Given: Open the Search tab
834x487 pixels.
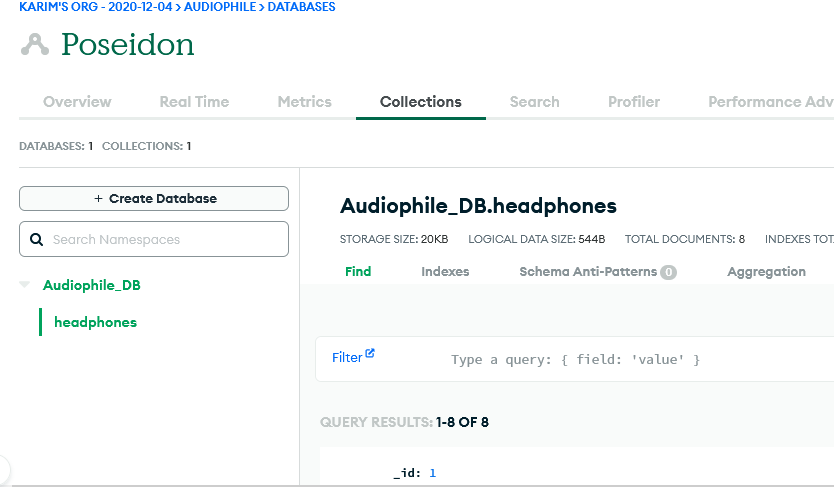Looking at the screenshot, I should [534, 102].
